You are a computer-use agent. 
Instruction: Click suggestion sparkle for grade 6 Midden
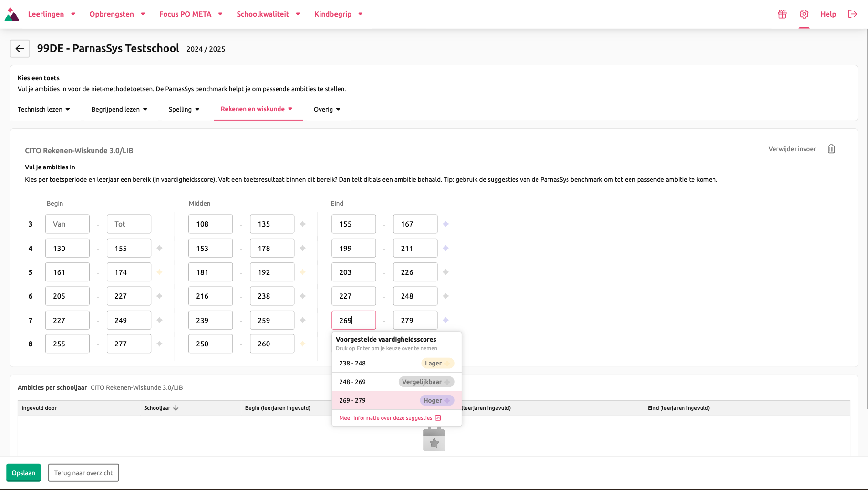click(303, 296)
